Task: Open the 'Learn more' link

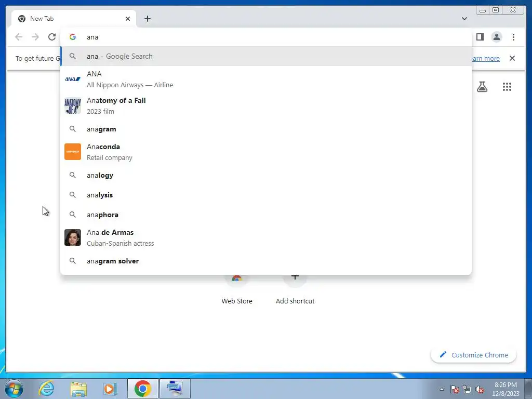Action: (x=486, y=58)
